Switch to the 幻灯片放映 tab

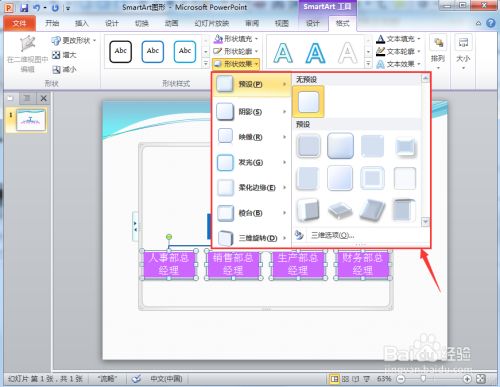click(x=212, y=23)
